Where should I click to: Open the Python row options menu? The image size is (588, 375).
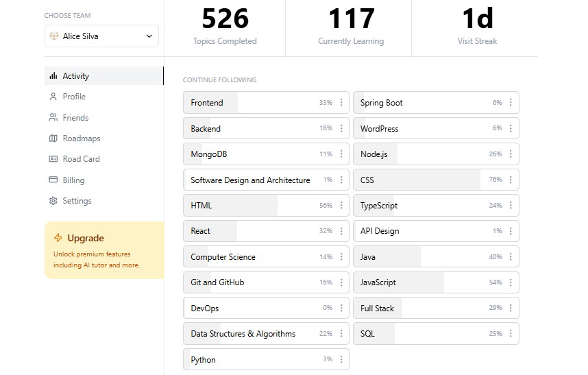(341, 359)
